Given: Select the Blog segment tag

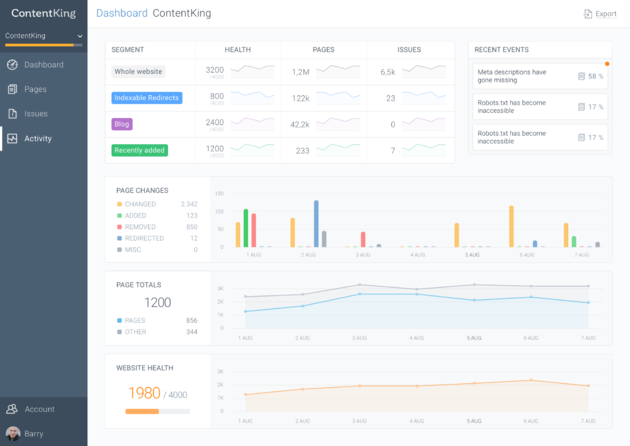Looking at the screenshot, I should click(x=122, y=124).
